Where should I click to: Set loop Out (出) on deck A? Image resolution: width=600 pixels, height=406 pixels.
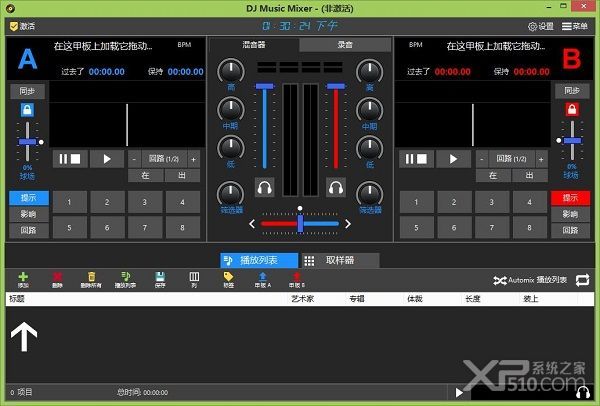182,176
